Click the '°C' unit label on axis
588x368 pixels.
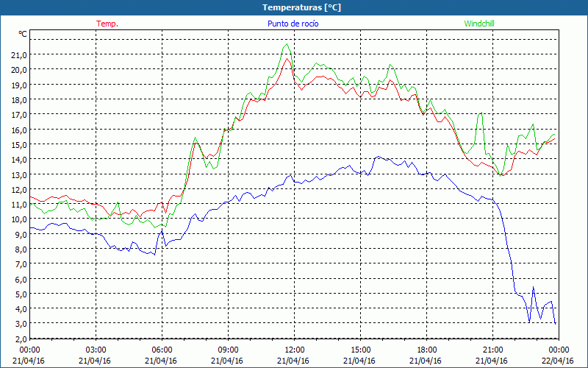click(23, 34)
